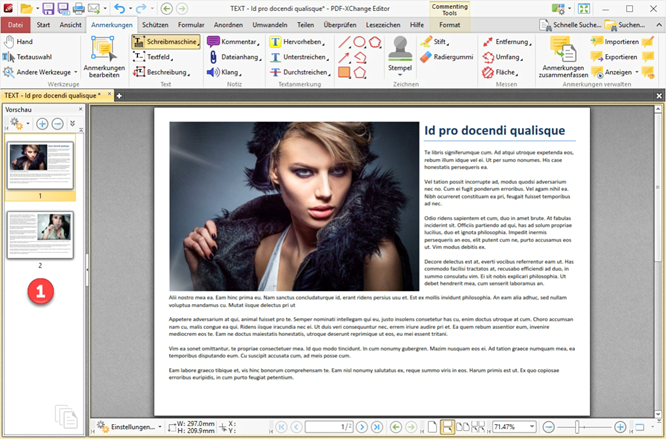Select the Fläche area tool
Image resolution: width=666 pixels, height=439 pixels.
500,72
